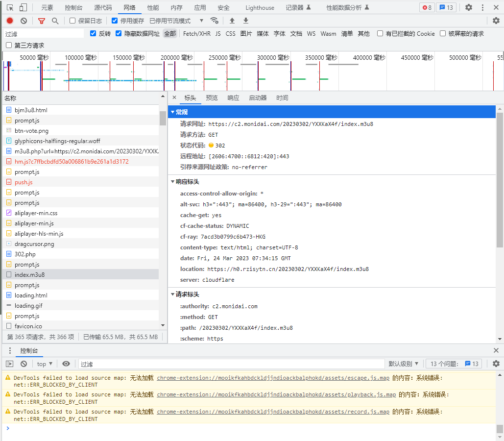Toggle device toolbar icon
This screenshot has height=441, width=504.
click(x=23, y=7)
